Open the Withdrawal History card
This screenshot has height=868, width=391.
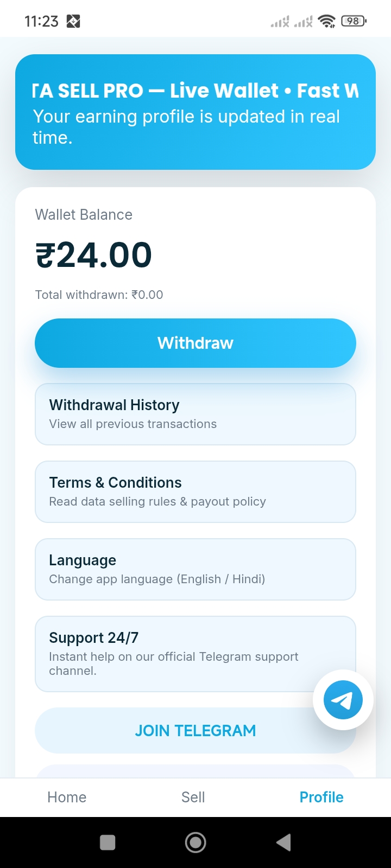[x=195, y=414]
